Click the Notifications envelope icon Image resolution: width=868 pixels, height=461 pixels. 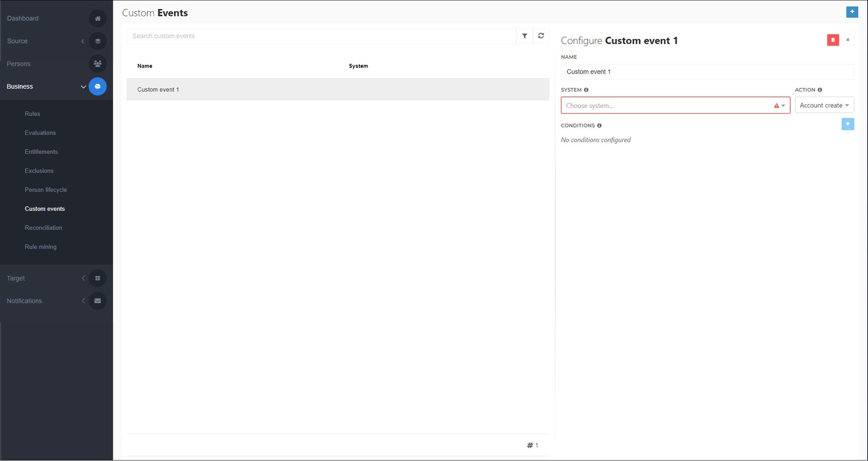pos(98,300)
